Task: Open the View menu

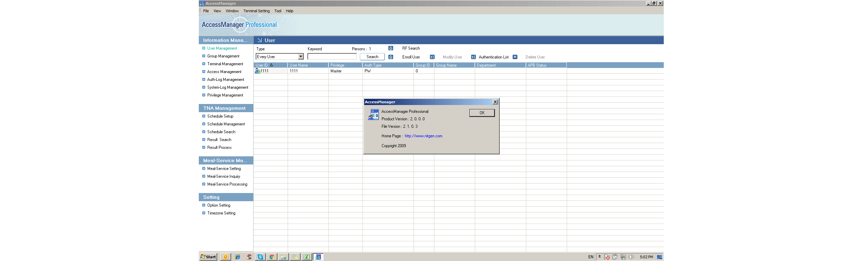Action: 217,11
